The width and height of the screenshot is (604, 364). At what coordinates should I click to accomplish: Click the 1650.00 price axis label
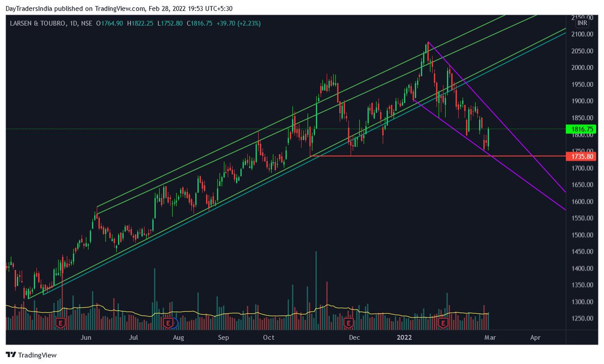tap(583, 185)
